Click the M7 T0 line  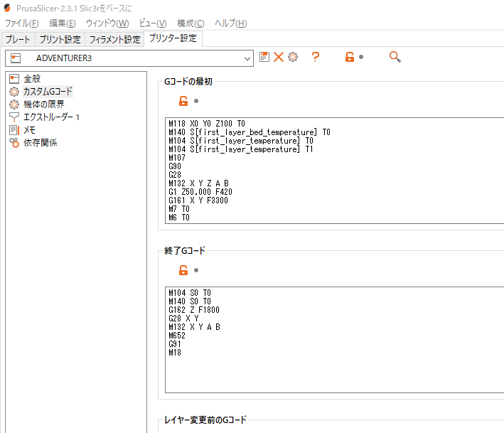pos(179,209)
